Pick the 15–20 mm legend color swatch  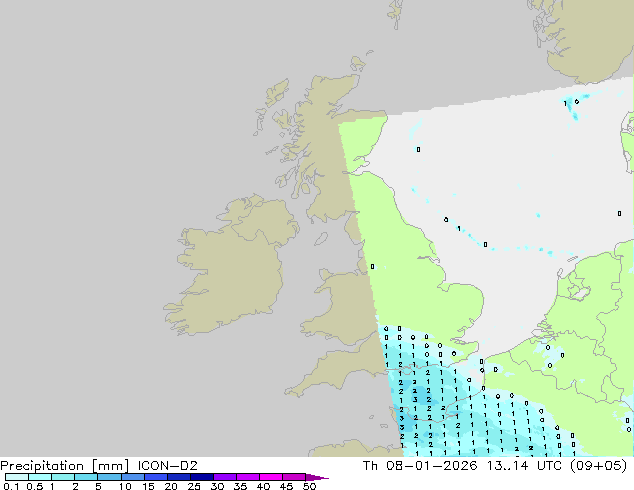pyautogui.click(x=156, y=477)
